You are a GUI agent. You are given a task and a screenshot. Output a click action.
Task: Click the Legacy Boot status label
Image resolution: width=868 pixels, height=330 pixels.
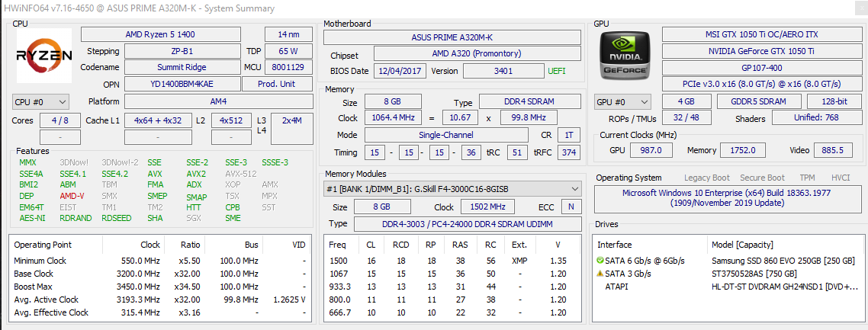pyautogui.click(x=707, y=178)
